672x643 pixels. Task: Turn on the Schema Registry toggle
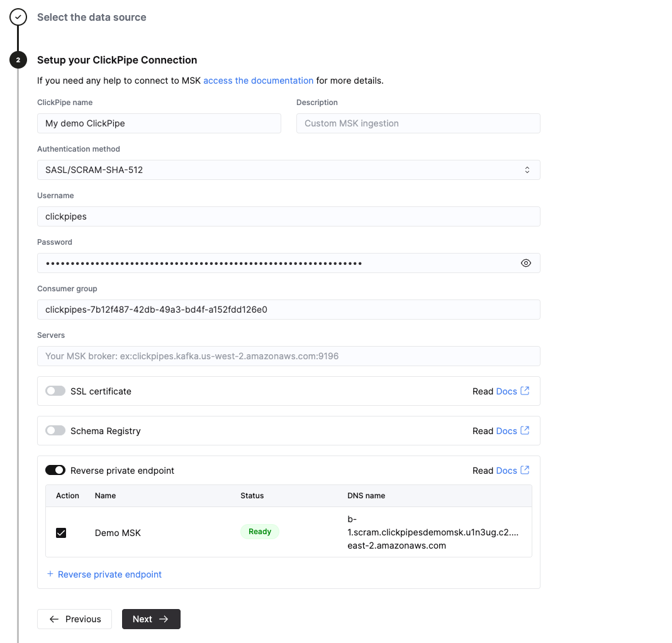55,430
